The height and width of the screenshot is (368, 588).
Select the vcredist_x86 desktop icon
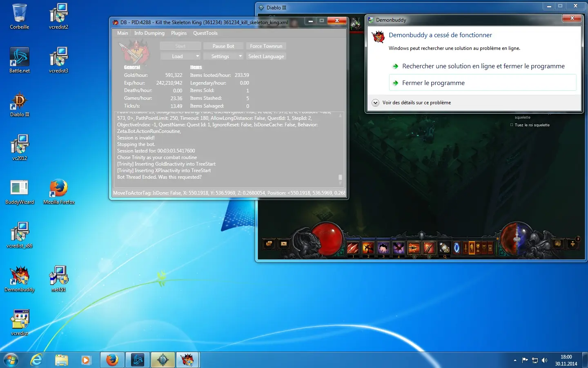click(x=20, y=235)
